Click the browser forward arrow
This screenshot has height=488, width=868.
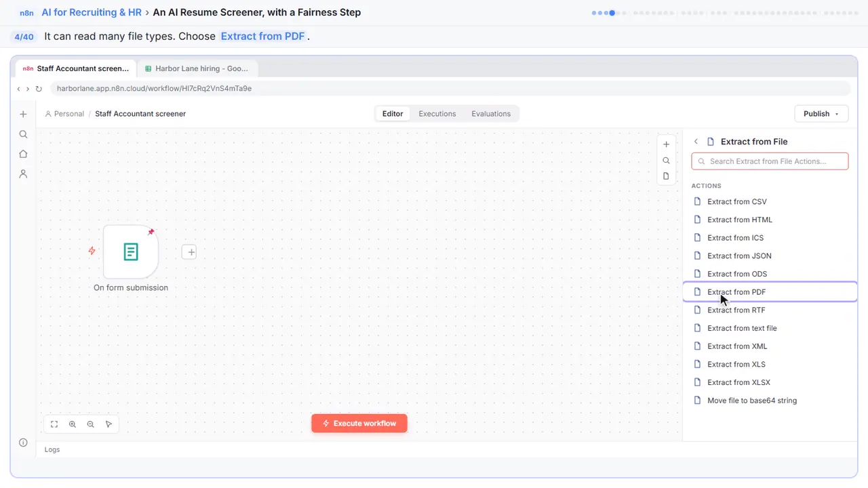[28, 89]
